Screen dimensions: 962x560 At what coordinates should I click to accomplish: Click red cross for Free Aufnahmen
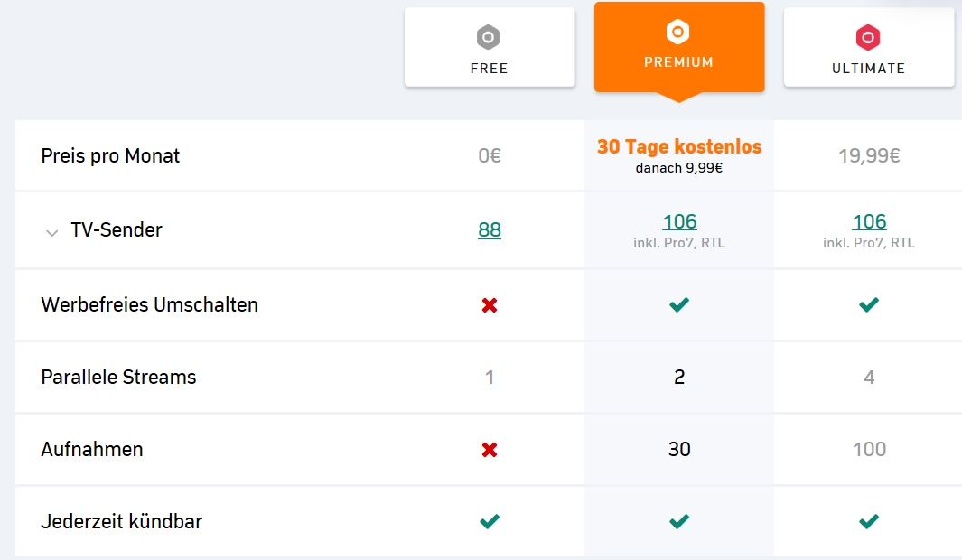(489, 450)
